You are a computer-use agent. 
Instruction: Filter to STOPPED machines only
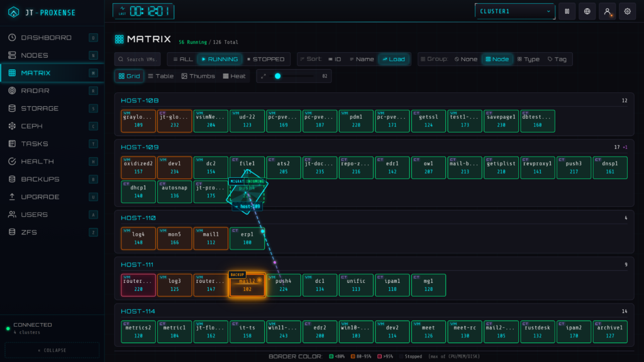[266, 59]
